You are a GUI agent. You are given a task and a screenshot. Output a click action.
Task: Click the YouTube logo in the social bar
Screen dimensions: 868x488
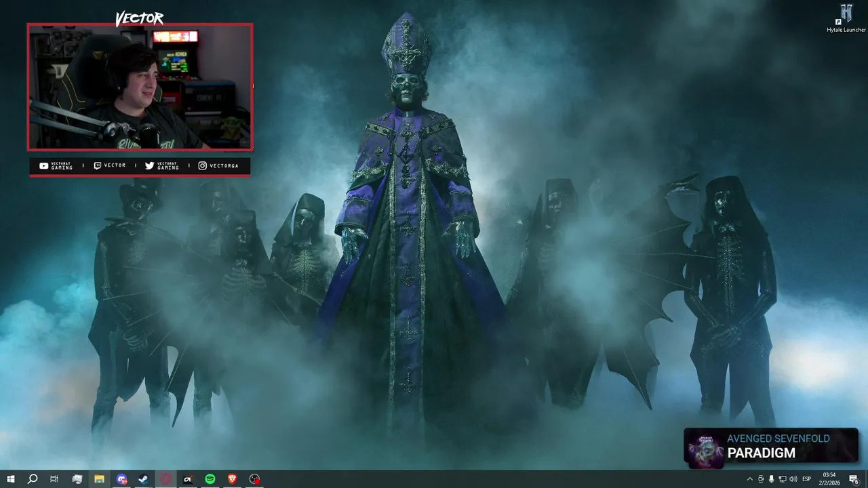(x=43, y=165)
